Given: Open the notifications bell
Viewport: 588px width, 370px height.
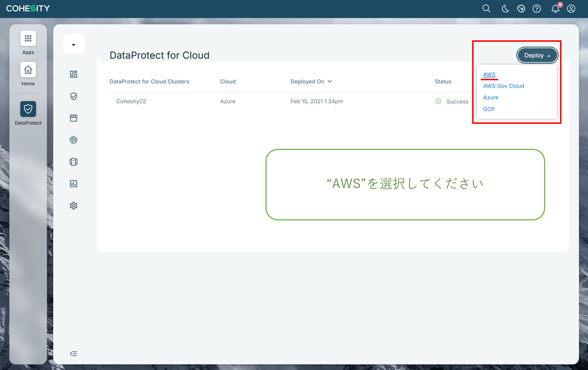Looking at the screenshot, I should point(555,9).
